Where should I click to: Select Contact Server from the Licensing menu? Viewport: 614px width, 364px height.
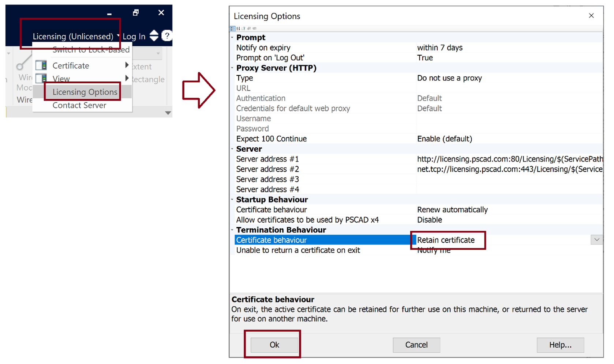click(79, 105)
